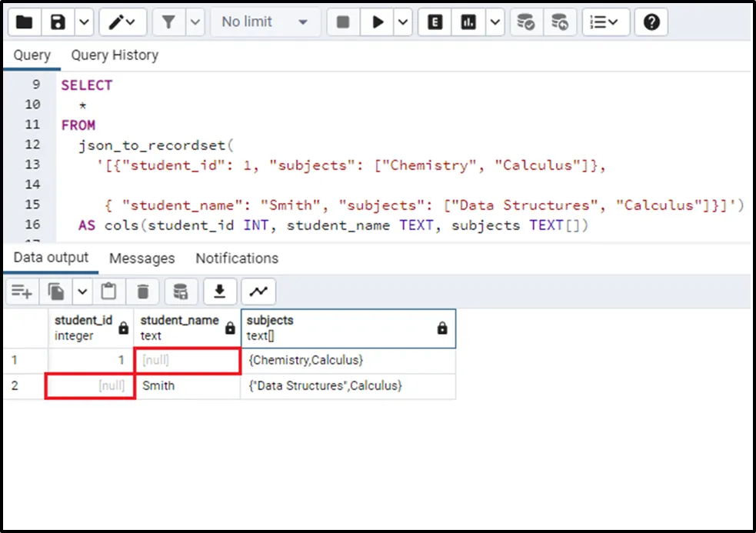The image size is (756, 533).
Task: Click the Add row icon
Action: (22, 291)
